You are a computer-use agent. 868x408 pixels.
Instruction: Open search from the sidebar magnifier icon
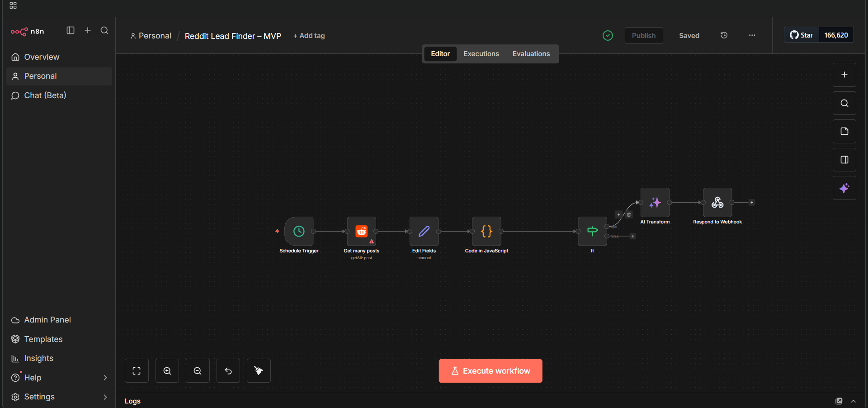[x=104, y=30]
